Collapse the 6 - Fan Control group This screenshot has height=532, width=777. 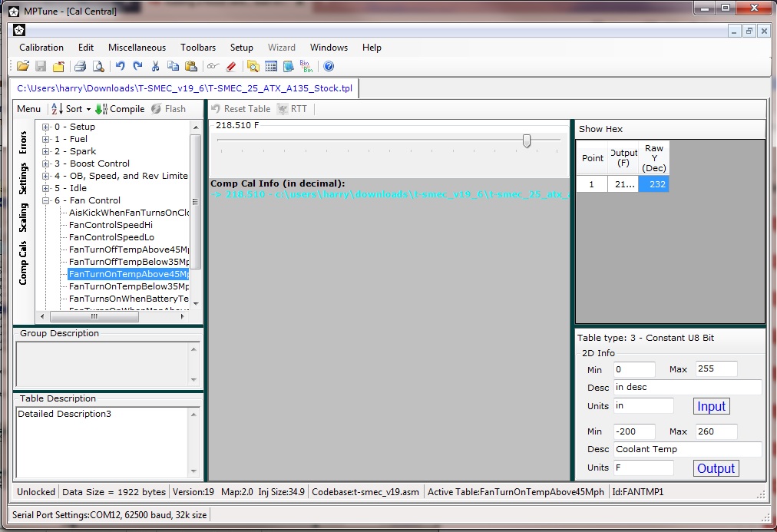click(x=45, y=200)
